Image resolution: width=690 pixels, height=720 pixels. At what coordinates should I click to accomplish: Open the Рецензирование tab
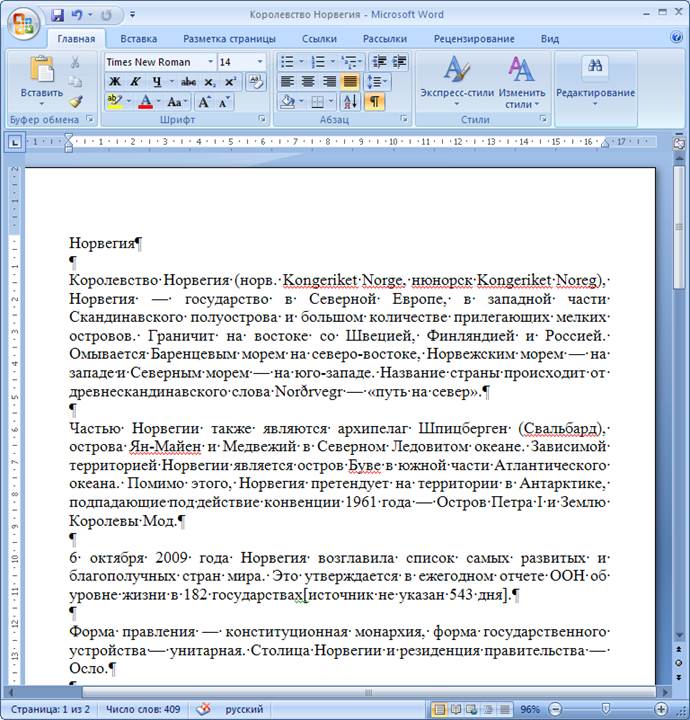pos(473,38)
